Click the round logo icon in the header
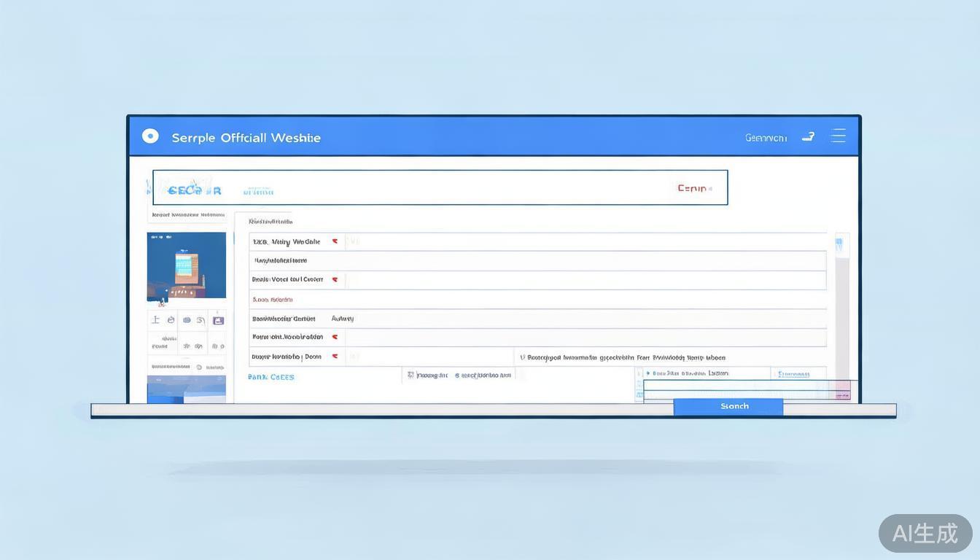This screenshot has width=980, height=560. click(150, 136)
